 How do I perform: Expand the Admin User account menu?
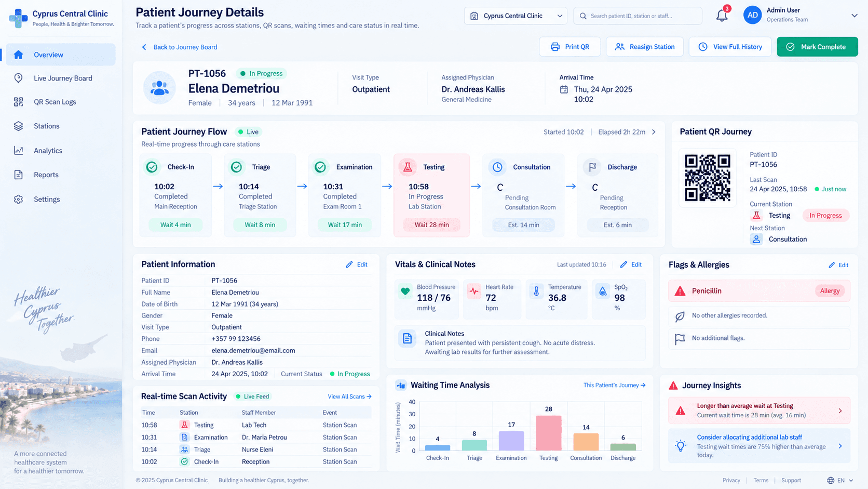(x=855, y=16)
